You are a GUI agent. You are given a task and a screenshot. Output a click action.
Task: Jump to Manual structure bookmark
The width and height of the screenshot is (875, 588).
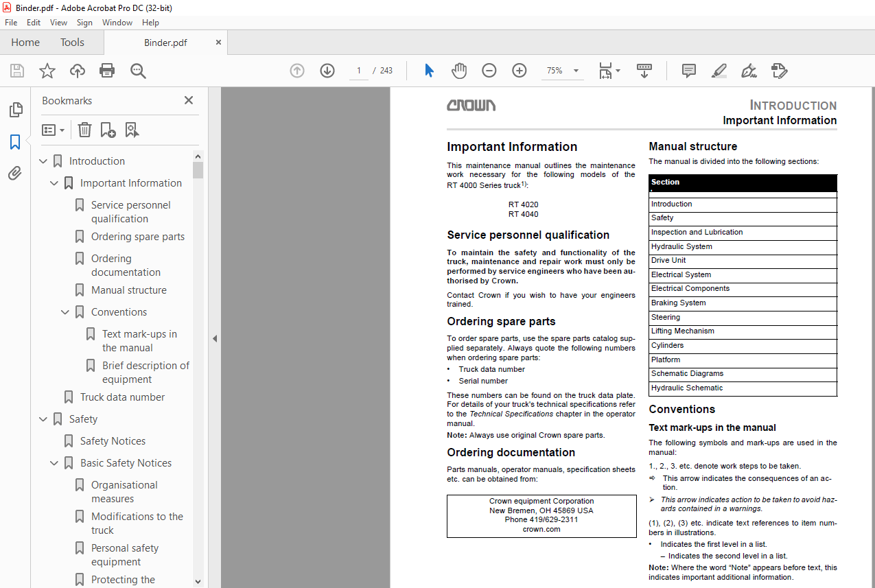click(x=129, y=290)
